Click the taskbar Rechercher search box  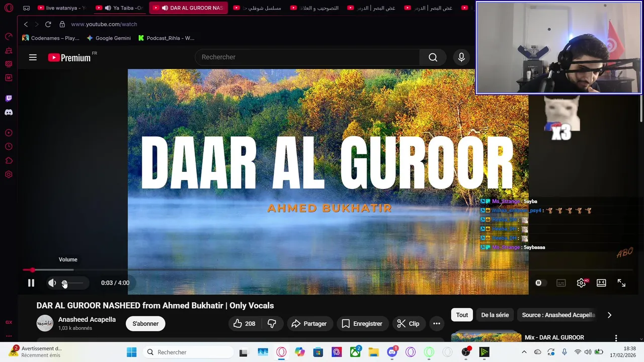click(188, 352)
